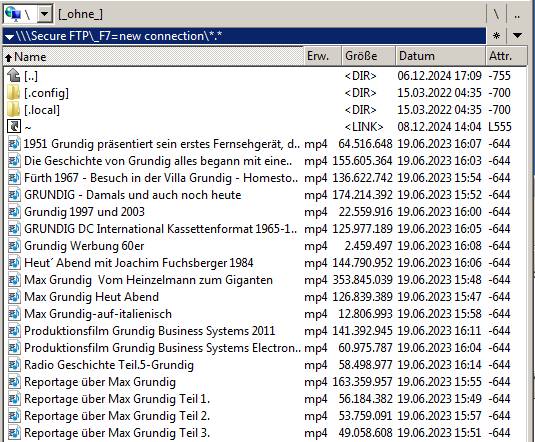Select 'Reportage über Max Grundig Teil 3.'
The height and width of the screenshot is (442, 535).
[x=117, y=433]
